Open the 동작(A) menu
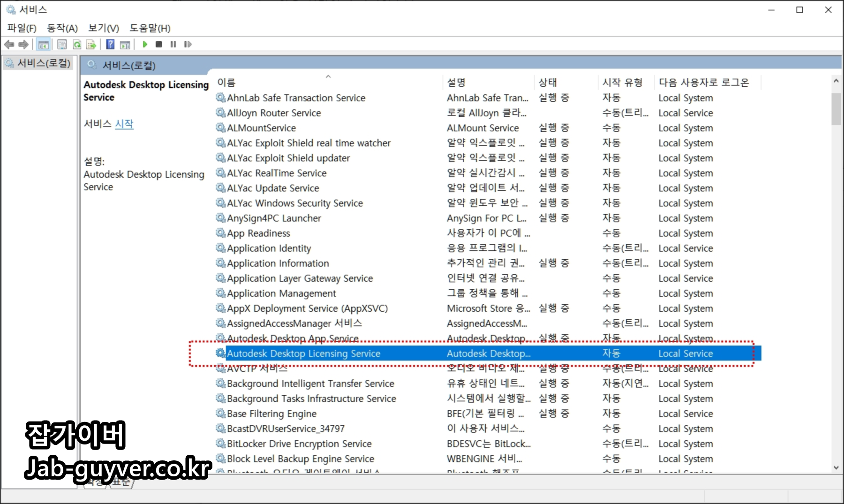 click(62, 28)
